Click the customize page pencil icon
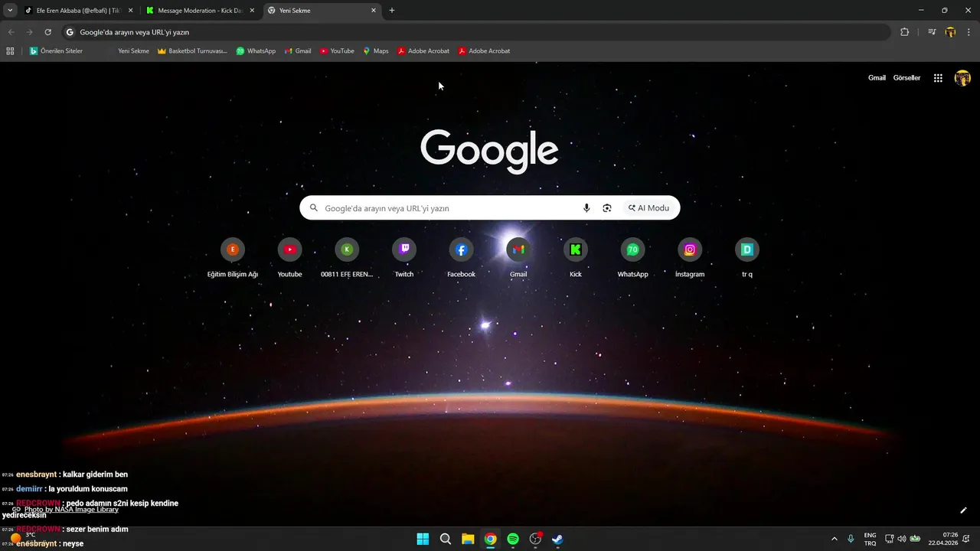Viewport: 980px width, 551px height. point(963,510)
